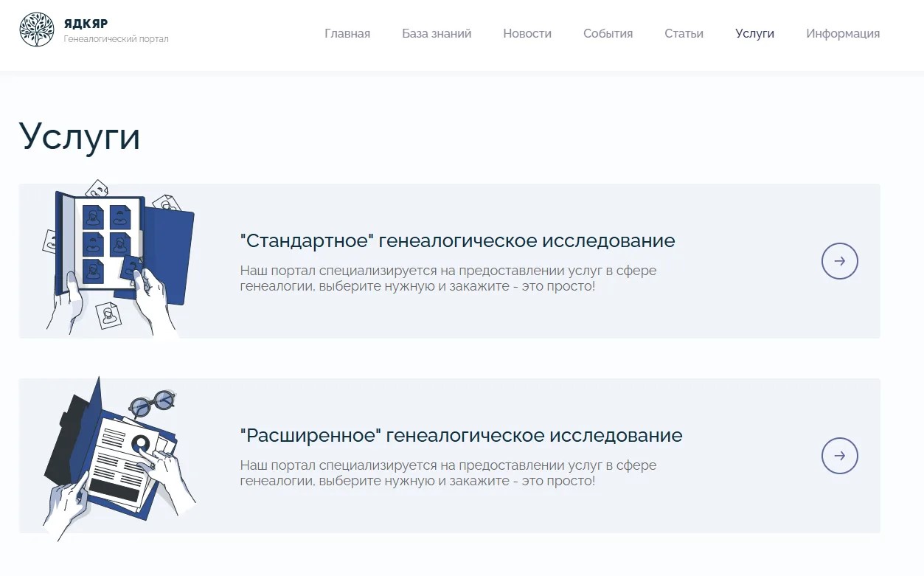The image size is (924, 576).
Task: Click the ЯДКЯР site title
Action: [x=86, y=24]
